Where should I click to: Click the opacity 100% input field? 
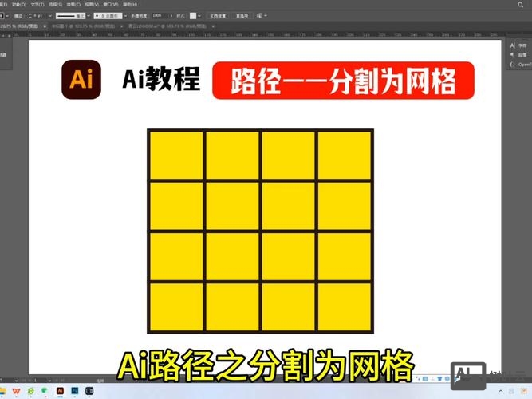tap(160, 16)
